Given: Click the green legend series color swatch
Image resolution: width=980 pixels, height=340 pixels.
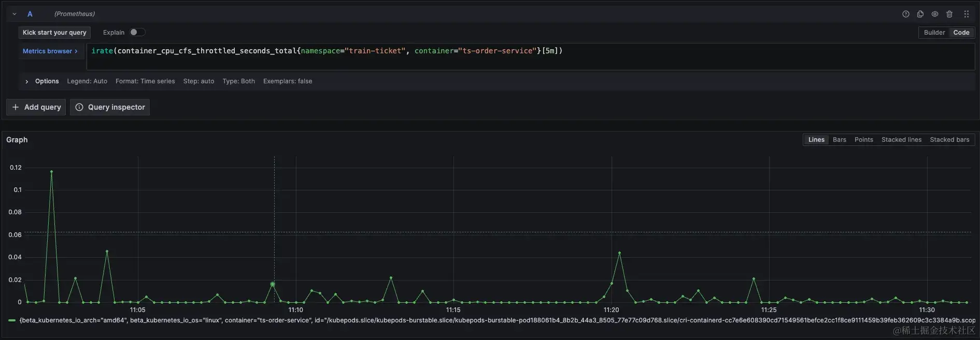Looking at the screenshot, I should point(12,320).
